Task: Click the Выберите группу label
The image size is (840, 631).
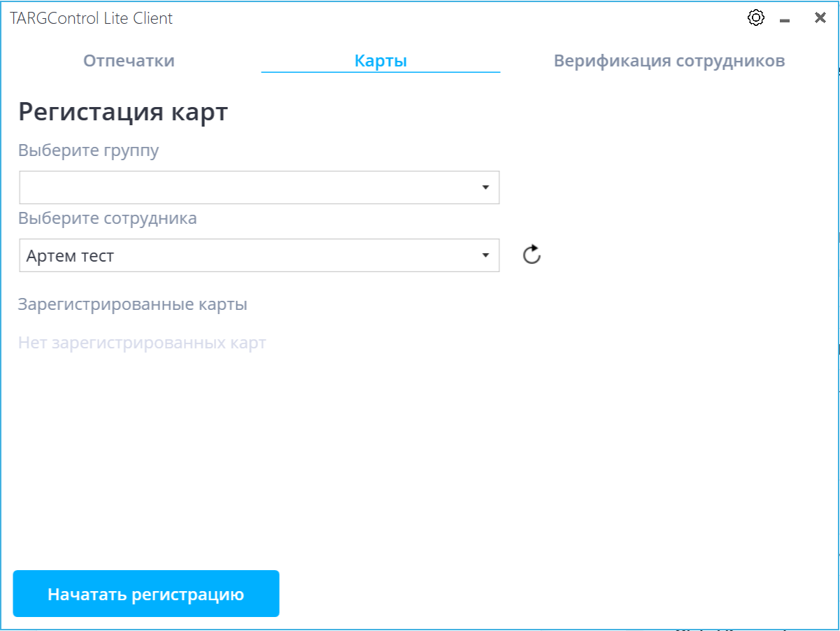Action: (x=89, y=150)
